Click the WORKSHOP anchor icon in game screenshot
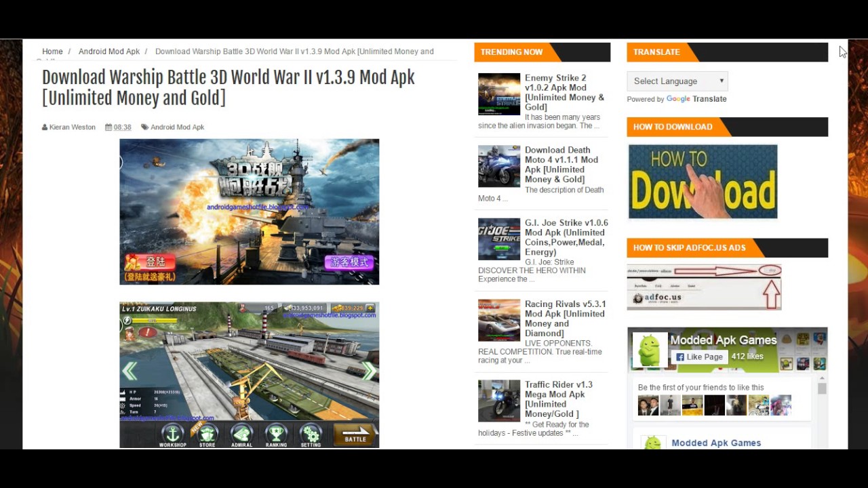 tap(173, 434)
